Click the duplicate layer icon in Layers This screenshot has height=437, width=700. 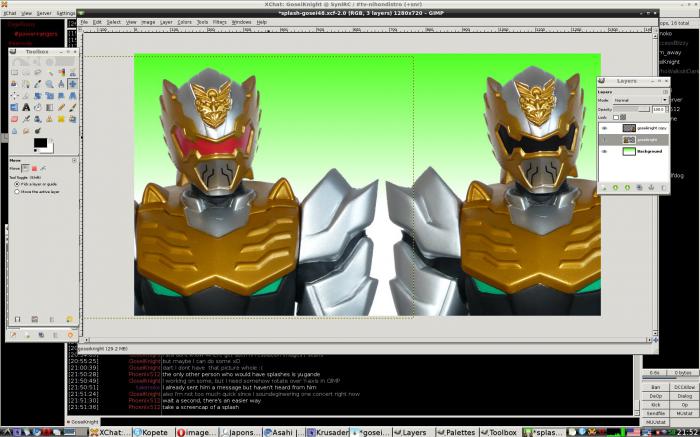tap(639, 187)
